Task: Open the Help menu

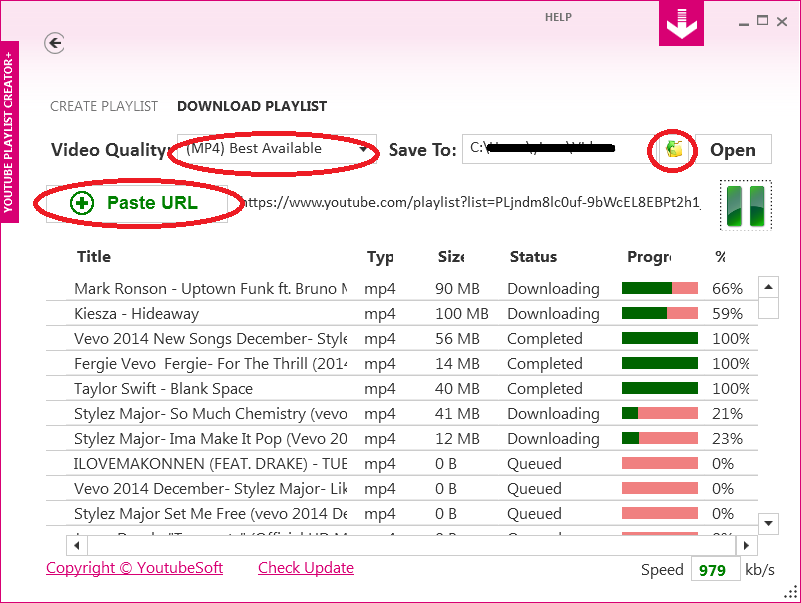Action: pyautogui.click(x=558, y=17)
